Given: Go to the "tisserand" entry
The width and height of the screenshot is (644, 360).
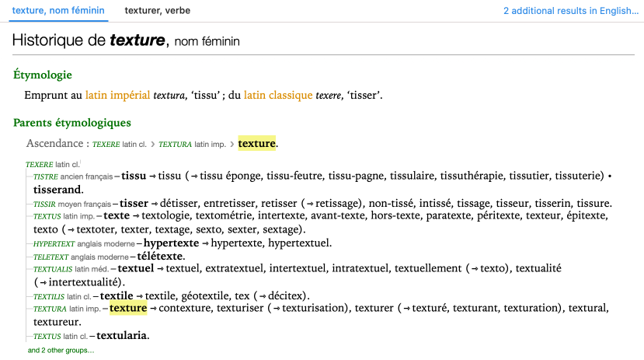Looking at the screenshot, I should click(57, 190).
